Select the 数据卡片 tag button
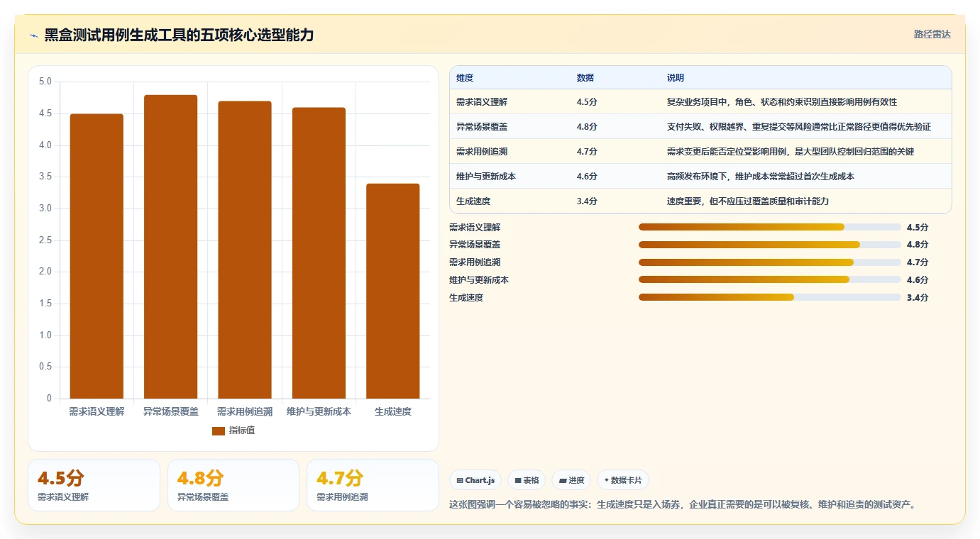Image resolution: width=980 pixels, height=539 pixels. coord(622,480)
